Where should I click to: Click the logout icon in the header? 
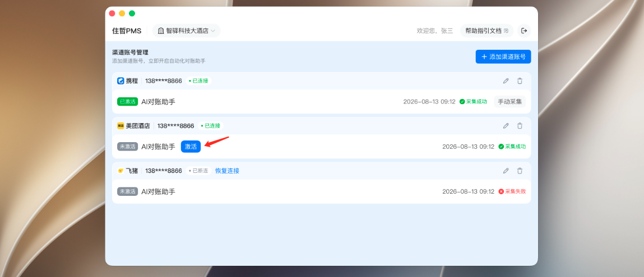[524, 31]
